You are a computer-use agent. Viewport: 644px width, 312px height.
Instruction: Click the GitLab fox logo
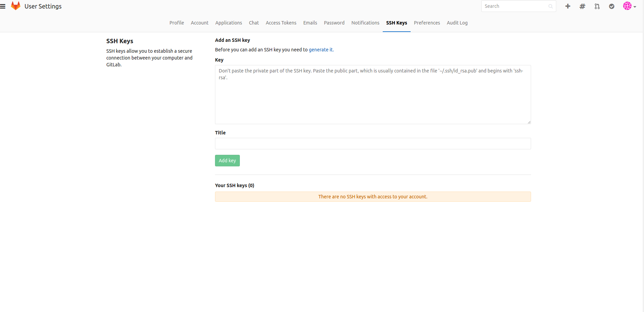pos(16,6)
